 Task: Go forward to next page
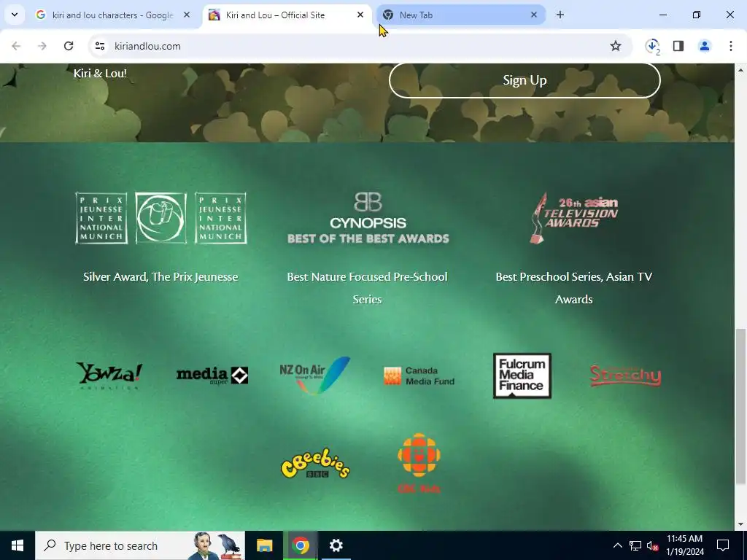point(42,46)
